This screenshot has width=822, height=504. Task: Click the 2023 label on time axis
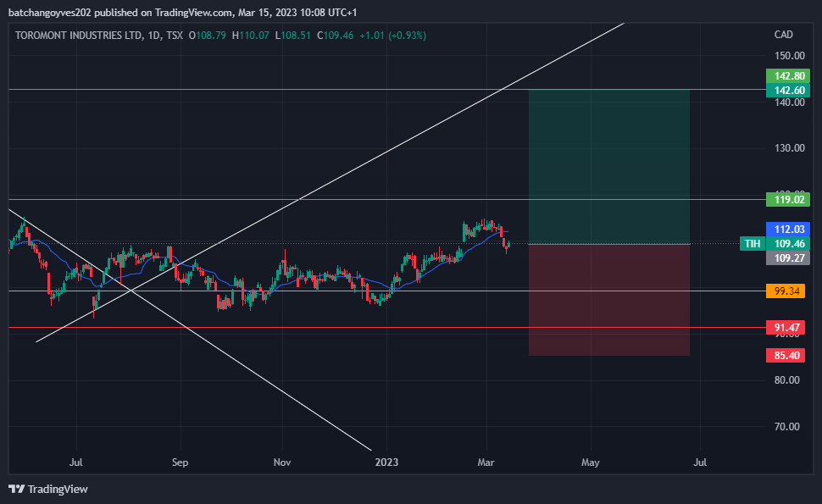coord(387,462)
